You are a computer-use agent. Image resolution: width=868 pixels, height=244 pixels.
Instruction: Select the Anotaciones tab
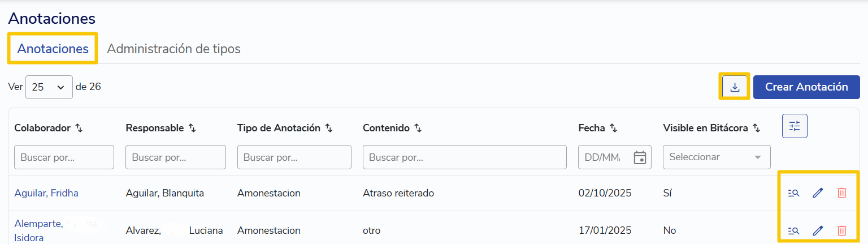tap(53, 49)
